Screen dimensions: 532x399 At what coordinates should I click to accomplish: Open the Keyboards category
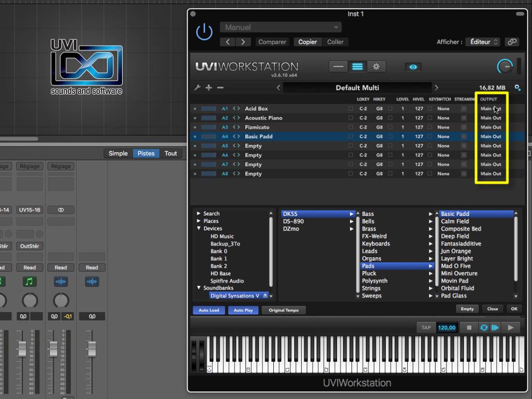click(376, 244)
